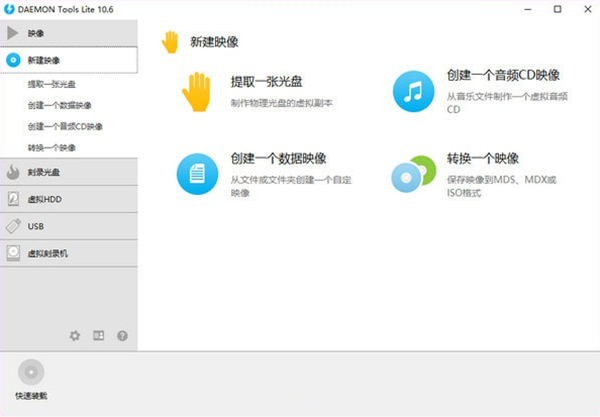Minimize the DAEMON Tools Lite window

(528, 9)
